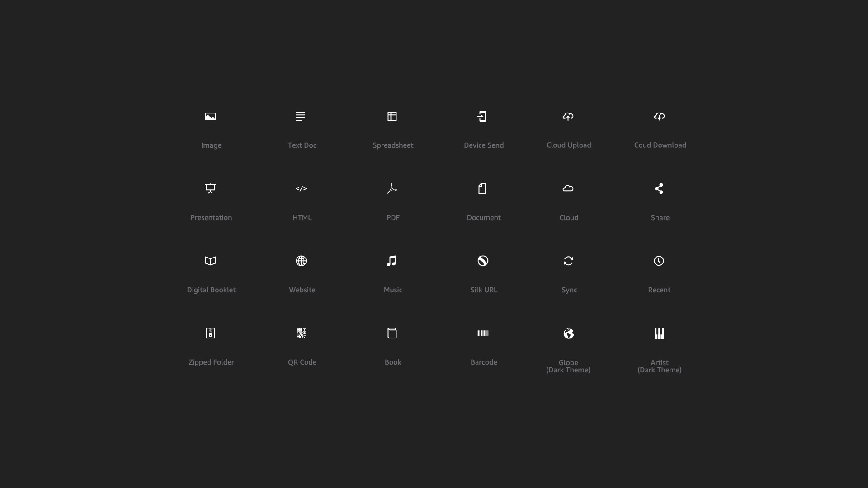This screenshot has width=868, height=488.
Task: Select the Recent clock icon
Action: [x=659, y=261]
